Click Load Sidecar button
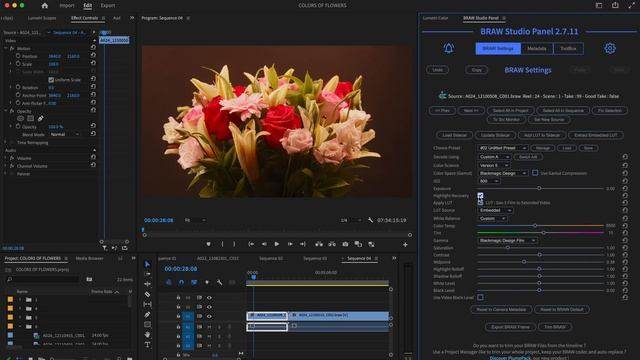This screenshot has height=360, width=640. coord(454,135)
